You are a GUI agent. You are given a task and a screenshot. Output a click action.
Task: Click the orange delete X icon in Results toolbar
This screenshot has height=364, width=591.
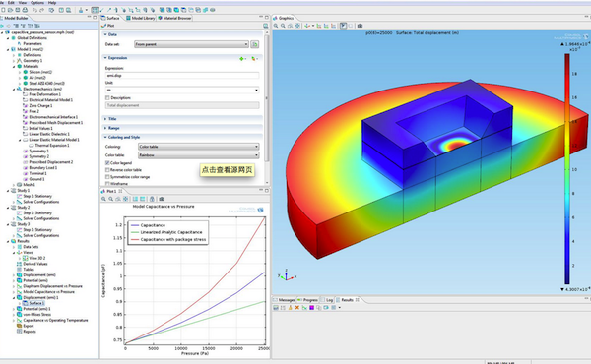(x=297, y=308)
